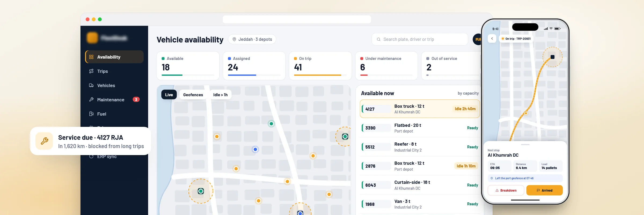
Task: Open Trips in the sidebar
Action: pyautogui.click(x=114, y=71)
